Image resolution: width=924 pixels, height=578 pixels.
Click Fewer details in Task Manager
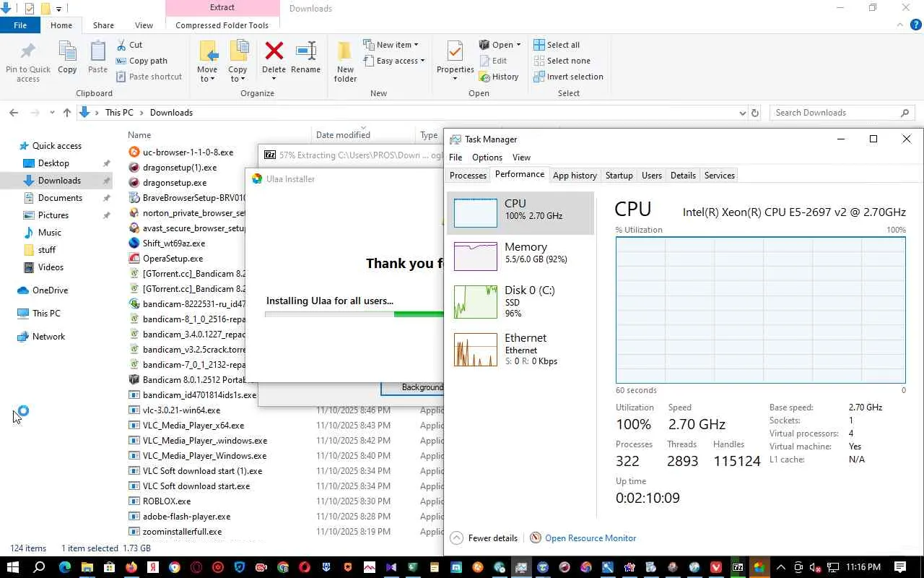(x=484, y=538)
